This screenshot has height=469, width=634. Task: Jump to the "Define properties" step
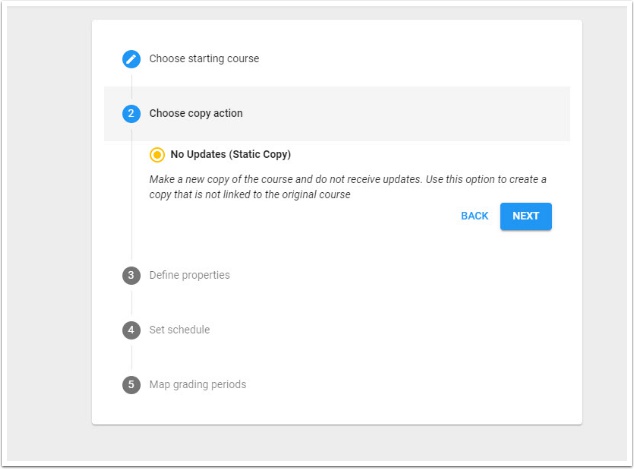[x=189, y=275]
